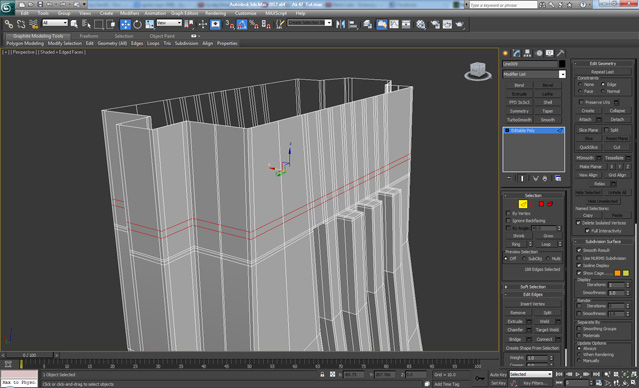Open the Motion command panel tab
Screen dimensions: 639x388
539,53
